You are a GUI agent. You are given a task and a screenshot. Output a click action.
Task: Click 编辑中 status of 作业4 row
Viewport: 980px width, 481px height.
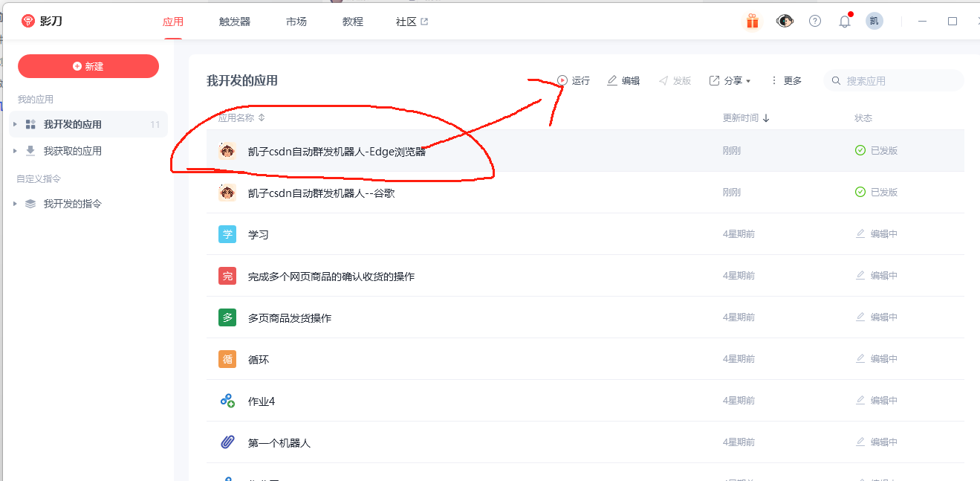877,400
